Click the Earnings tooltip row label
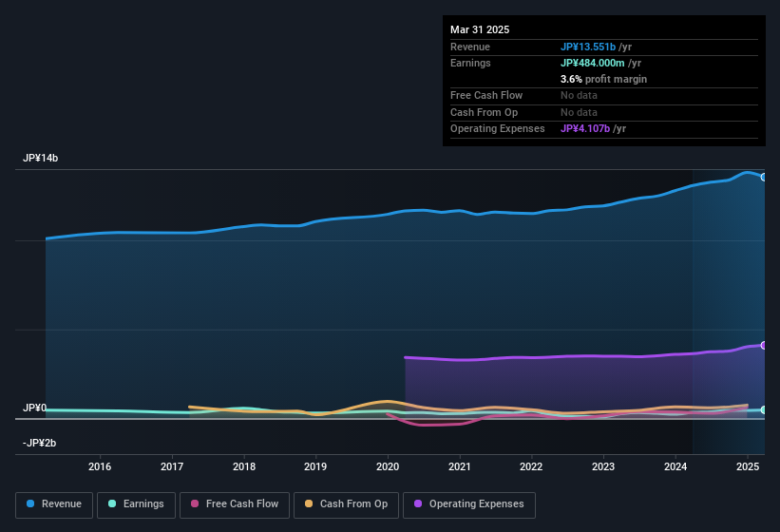The image size is (780, 532). tap(470, 63)
